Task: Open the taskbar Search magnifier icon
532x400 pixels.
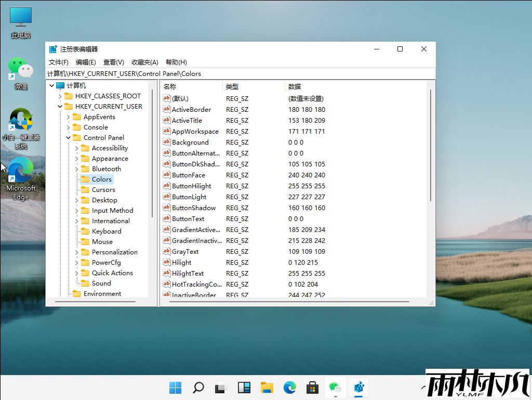Action: 198,388
